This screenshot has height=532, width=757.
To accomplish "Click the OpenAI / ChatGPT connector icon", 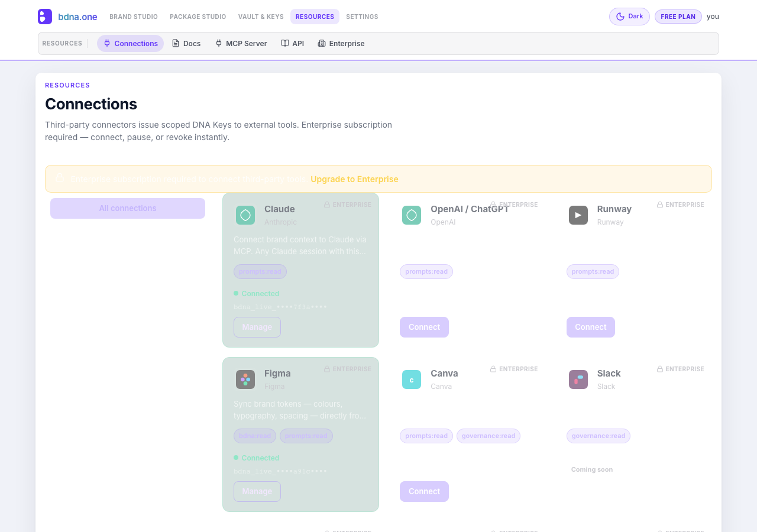I will pyautogui.click(x=412, y=215).
